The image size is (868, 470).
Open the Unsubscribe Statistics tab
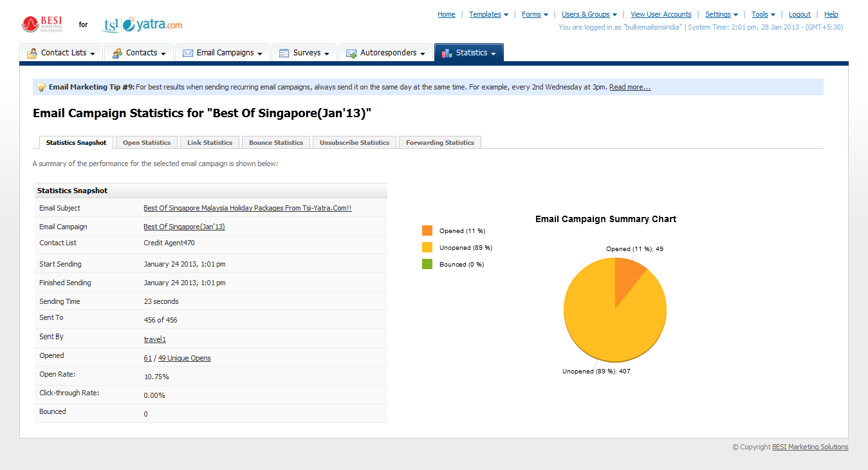click(x=354, y=142)
